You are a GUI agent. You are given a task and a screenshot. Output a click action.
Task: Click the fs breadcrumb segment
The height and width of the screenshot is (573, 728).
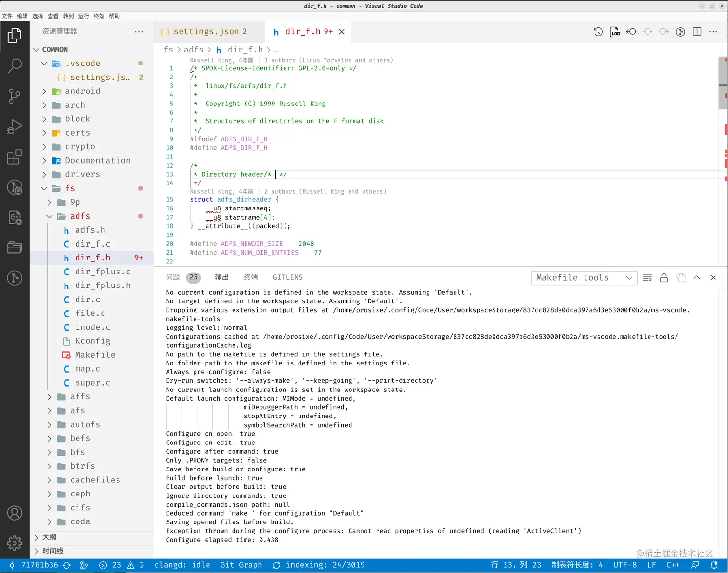pos(168,50)
